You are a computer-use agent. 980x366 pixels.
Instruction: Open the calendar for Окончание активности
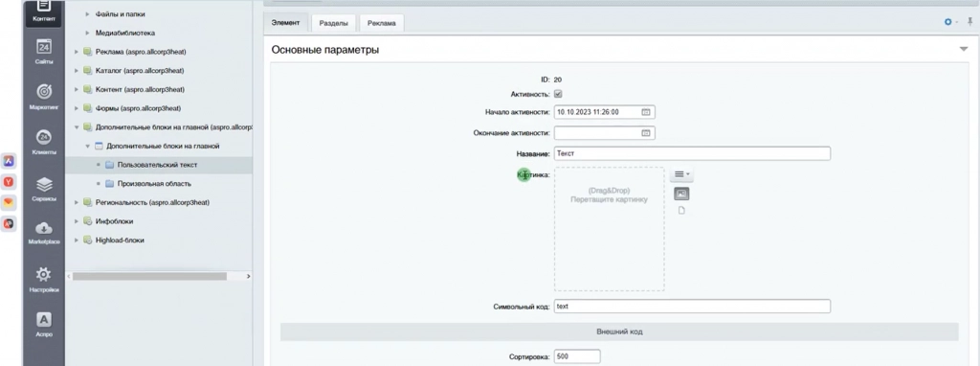coord(646,132)
